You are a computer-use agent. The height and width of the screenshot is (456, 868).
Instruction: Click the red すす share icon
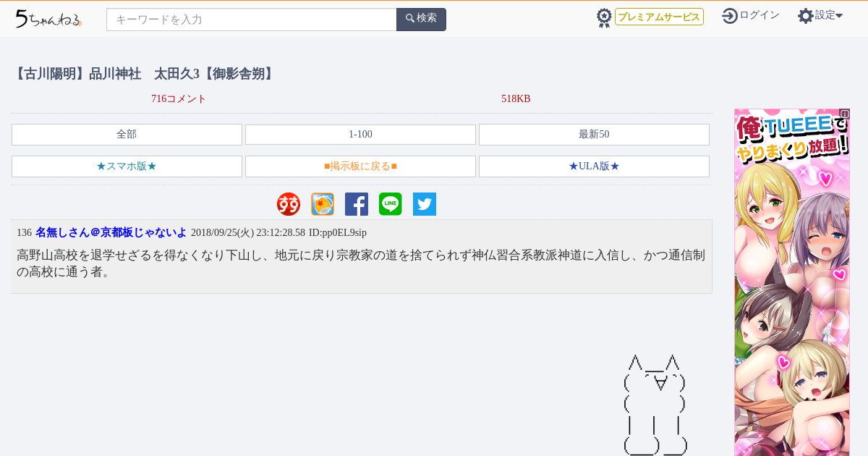point(289,204)
